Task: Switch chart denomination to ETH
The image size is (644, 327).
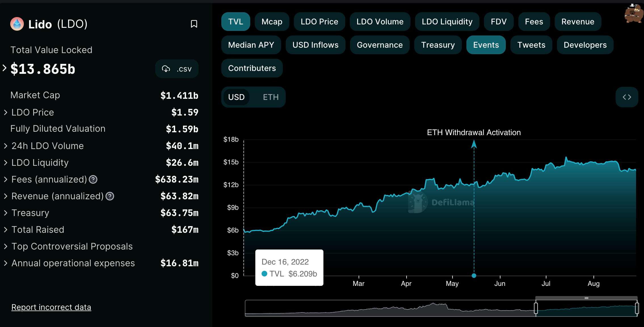Action: [270, 97]
